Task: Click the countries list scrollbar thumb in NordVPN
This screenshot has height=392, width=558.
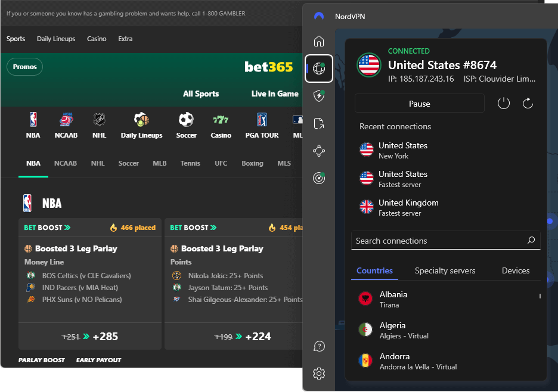Action: coord(540,296)
